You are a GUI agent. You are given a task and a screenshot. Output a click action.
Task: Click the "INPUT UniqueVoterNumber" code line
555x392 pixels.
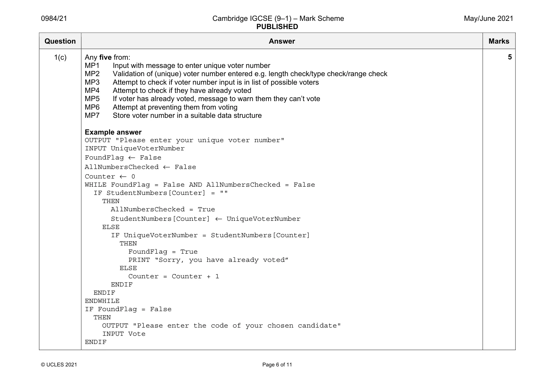click(x=135, y=148)
